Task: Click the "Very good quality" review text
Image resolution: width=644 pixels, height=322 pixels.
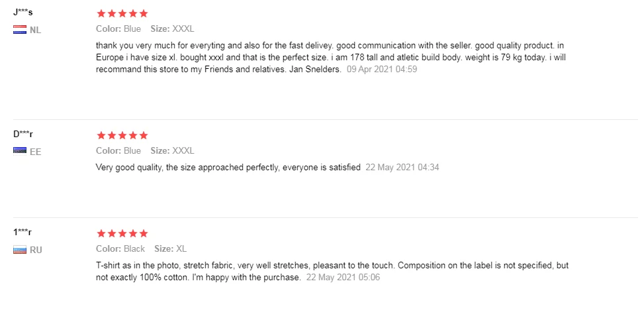Action: (x=228, y=167)
